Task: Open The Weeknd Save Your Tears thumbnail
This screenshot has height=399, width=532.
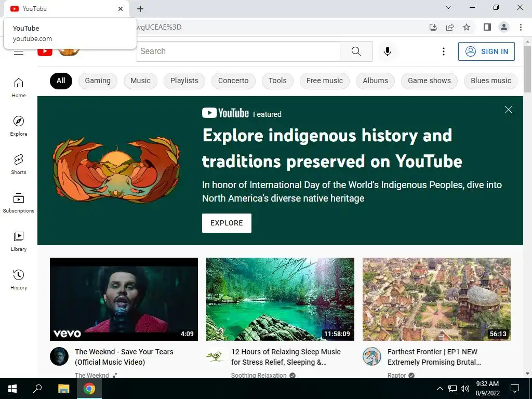Action: (x=124, y=299)
